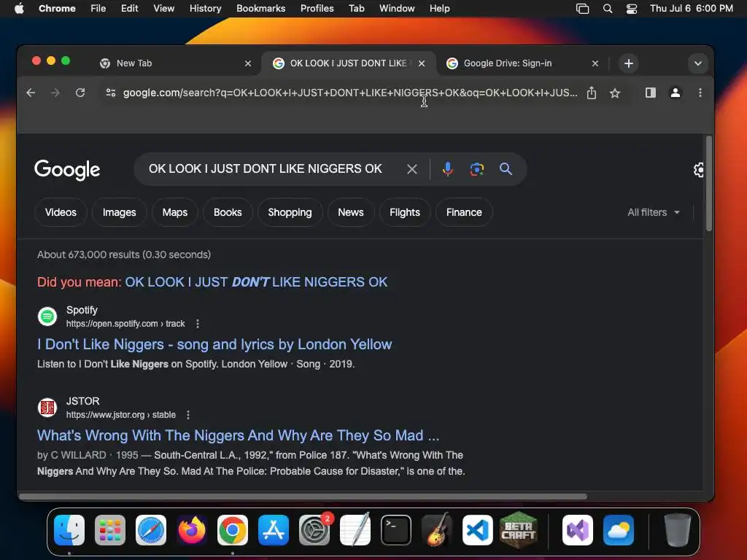Open the Spotify result's three-dot options
Image resolution: width=747 pixels, height=560 pixels.
[198, 324]
